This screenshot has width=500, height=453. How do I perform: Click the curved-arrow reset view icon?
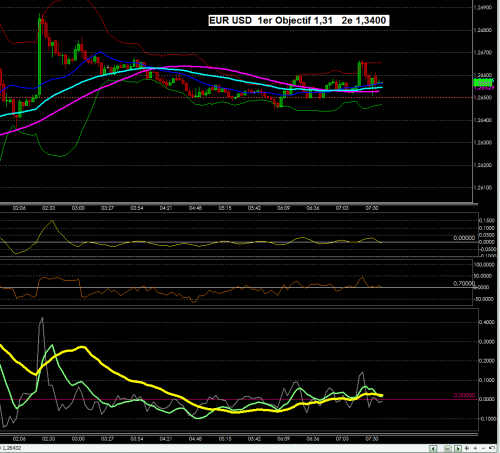492,448
